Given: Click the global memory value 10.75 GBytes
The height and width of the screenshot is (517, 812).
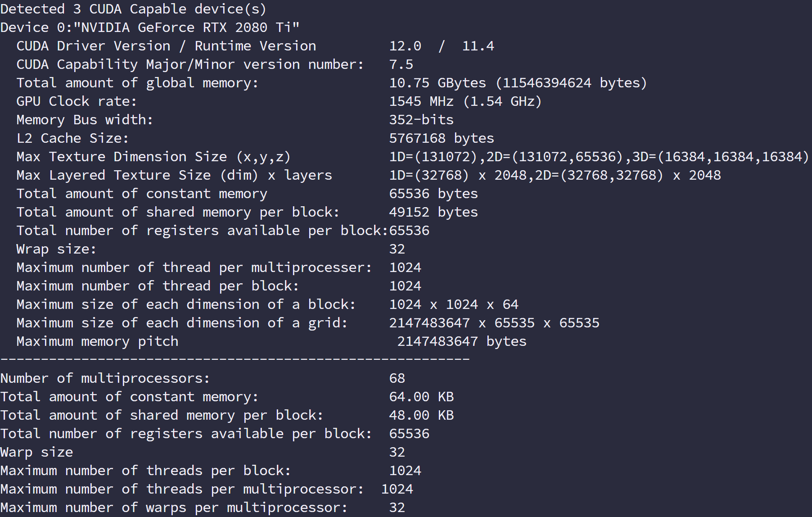Looking at the screenshot, I should coord(438,83).
